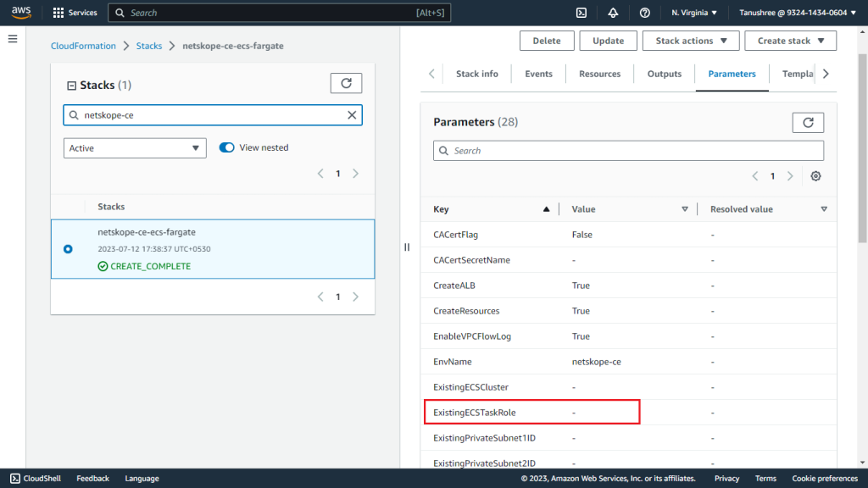Screen dimensions: 868x488
Task: Click the CREATE_COMPLETE stack status
Action: point(144,266)
